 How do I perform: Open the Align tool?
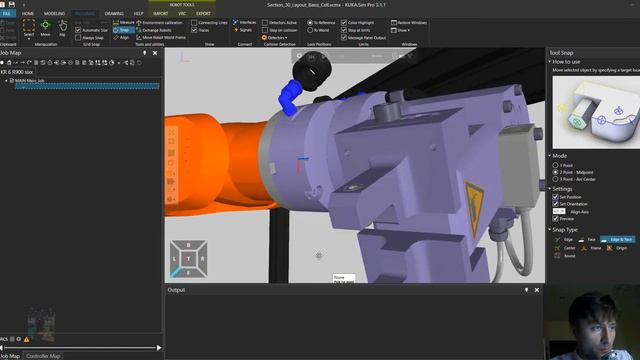click(x=121, y=38)
